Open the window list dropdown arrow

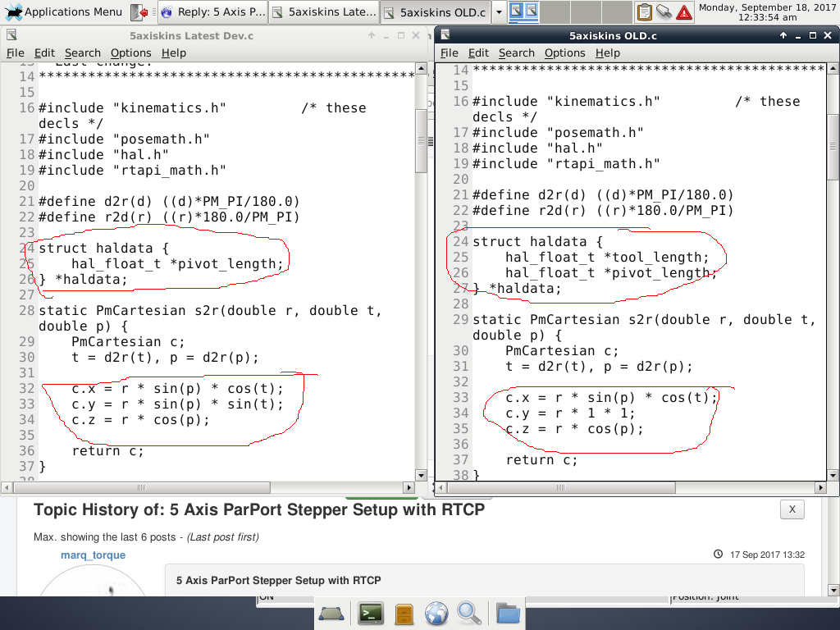click(x=499, y=11)
